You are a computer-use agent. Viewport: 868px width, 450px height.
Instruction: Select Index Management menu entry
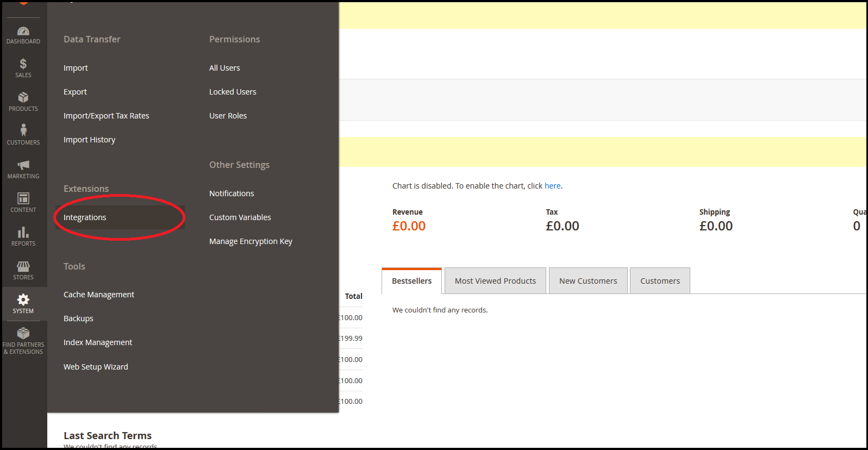coord(98,342)
